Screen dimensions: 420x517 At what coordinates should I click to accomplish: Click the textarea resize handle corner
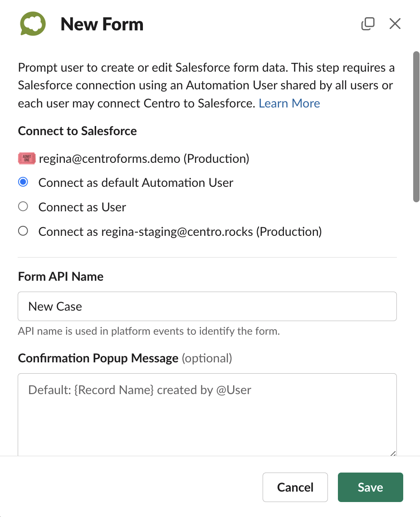coord(393,454)
